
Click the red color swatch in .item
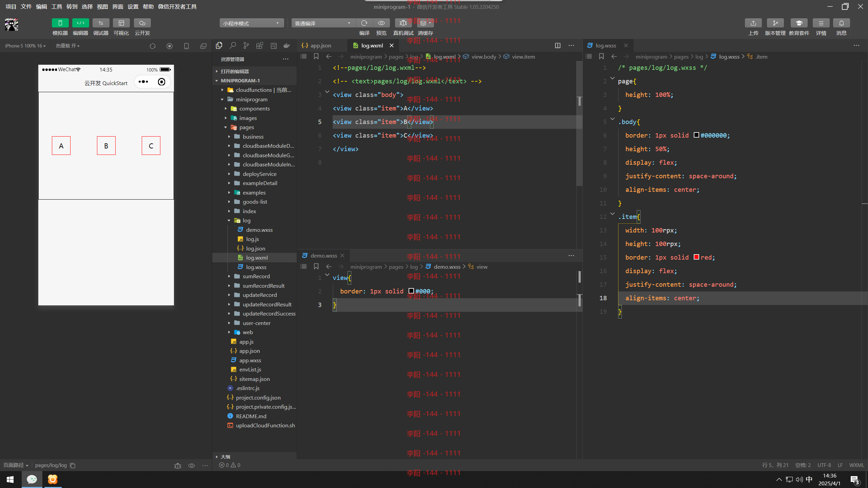tap(696, 257)
